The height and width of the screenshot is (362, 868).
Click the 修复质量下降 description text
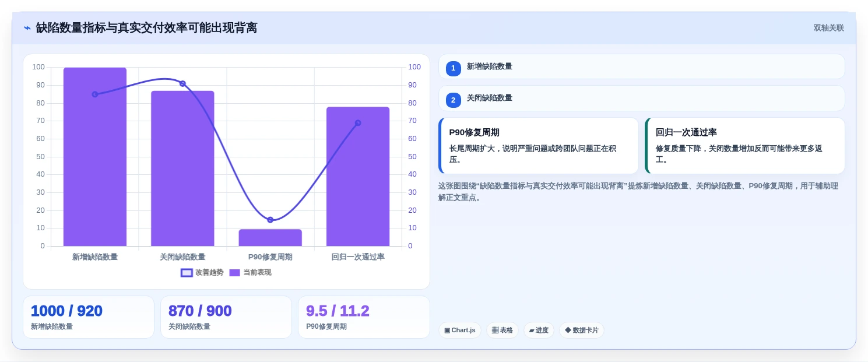point(739,154)
